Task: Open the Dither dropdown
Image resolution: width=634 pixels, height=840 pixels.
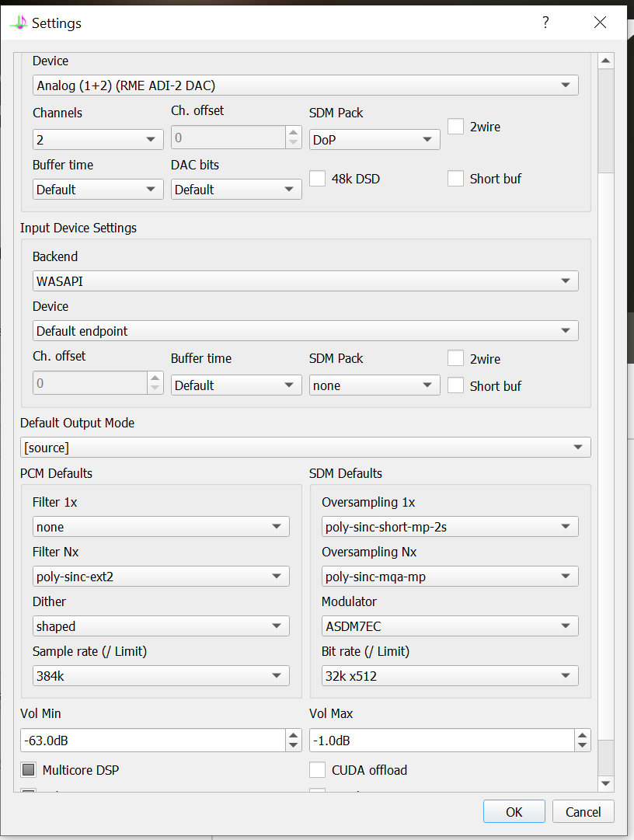Action: point(161,626)
